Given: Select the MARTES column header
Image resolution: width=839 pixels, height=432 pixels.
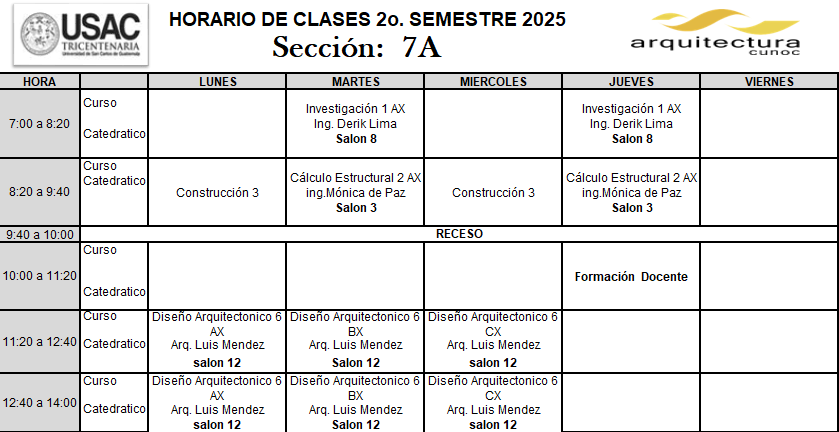Looking at the screenshot, I should pyautogui.click(x=355, y=81).
